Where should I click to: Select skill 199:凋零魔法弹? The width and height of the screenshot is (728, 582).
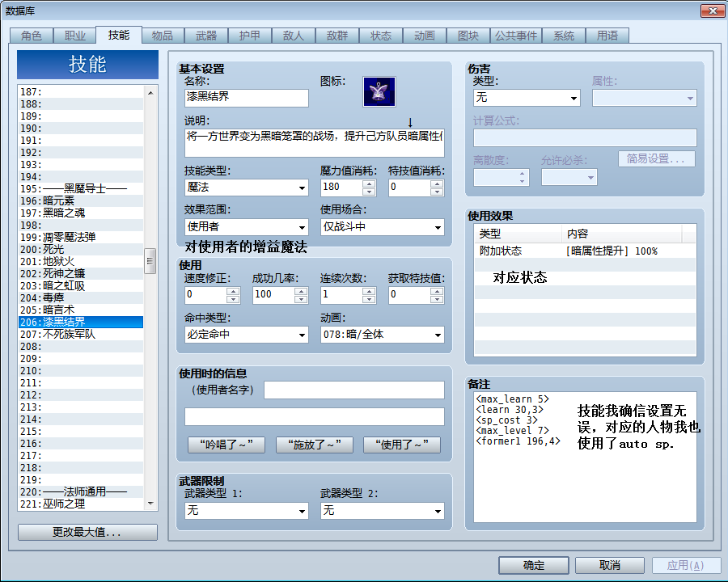pyautogui.click(x=81, y=237)
